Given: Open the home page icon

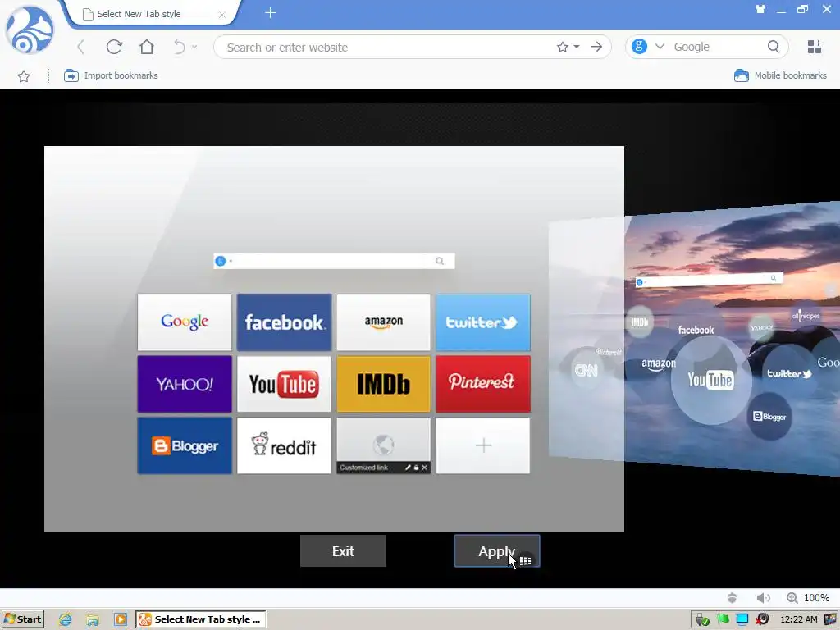Looking at the screenshot, I should [x=146, y=47].
